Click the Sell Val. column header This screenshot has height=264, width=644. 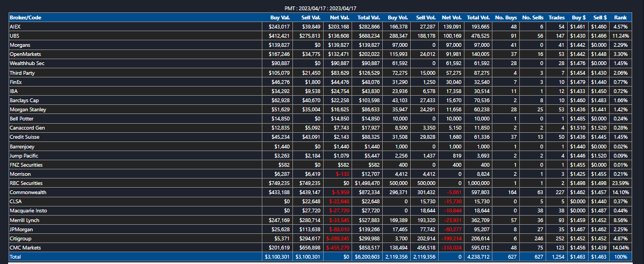(x=311, y=18)
